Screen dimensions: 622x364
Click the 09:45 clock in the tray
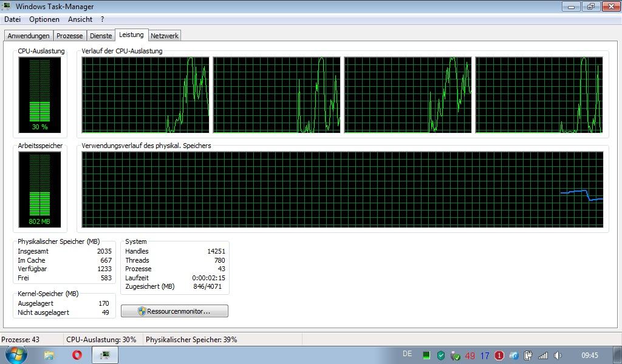589,356
